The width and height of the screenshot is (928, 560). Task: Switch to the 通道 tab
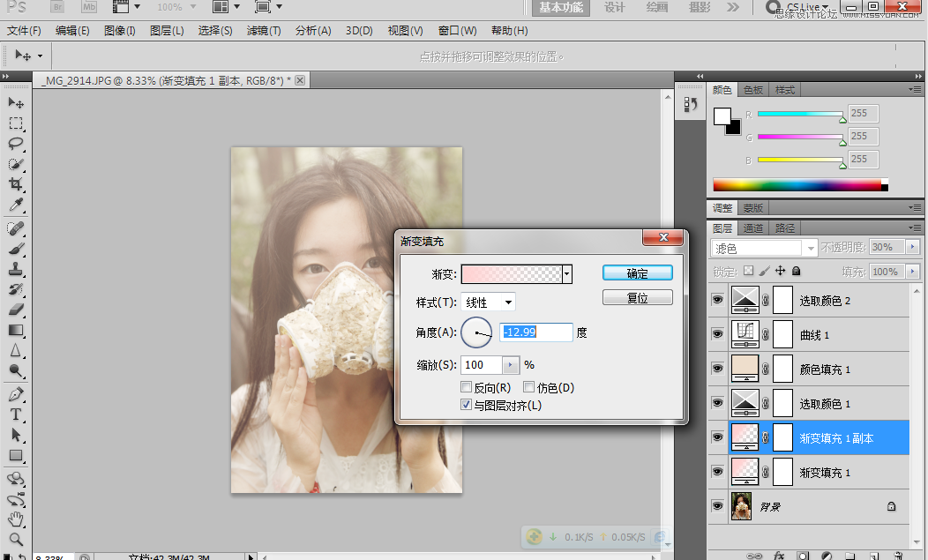pyautogui.click(x=753, y=228)
